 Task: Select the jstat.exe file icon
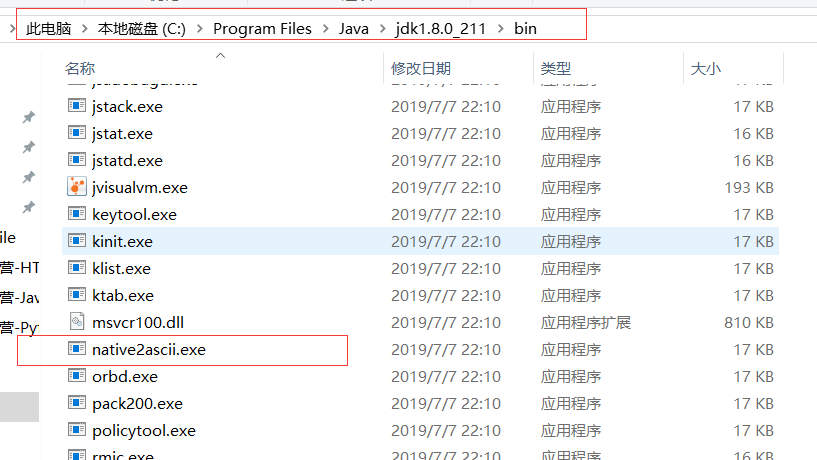click(77, 133)
